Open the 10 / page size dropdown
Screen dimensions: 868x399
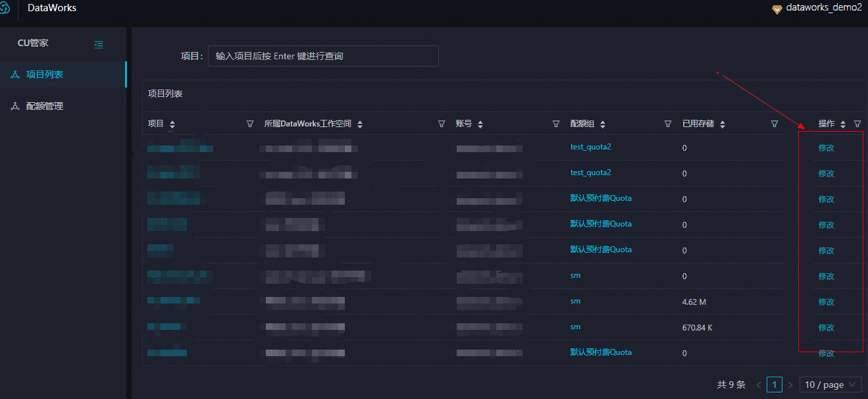(x=830, y=385)
